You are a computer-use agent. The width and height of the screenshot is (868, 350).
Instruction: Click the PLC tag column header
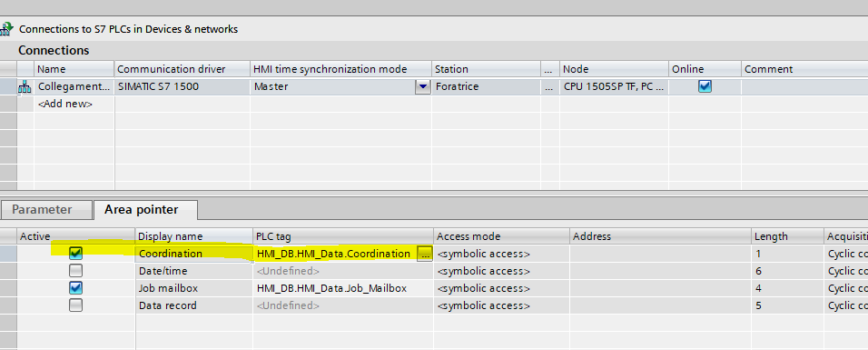tap(342, 236)
